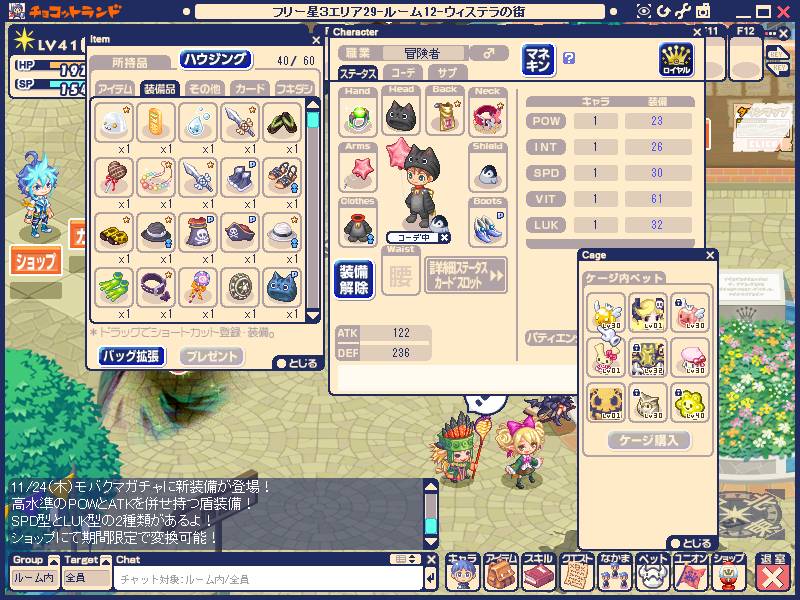This screenshot has width=800, height=600.
Task: Click the chat message input field
Action: (268, 579)
